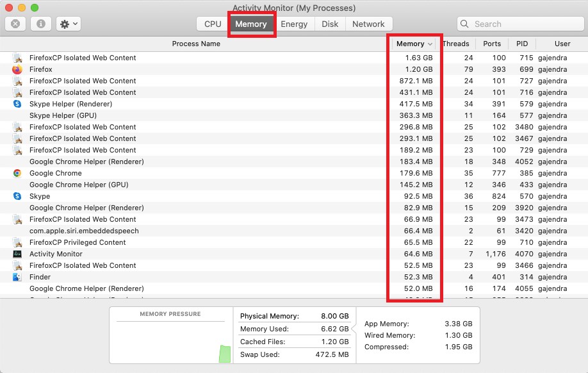Switch to the CPU tab
588x373 pixels.
click(x=211, y=24)
